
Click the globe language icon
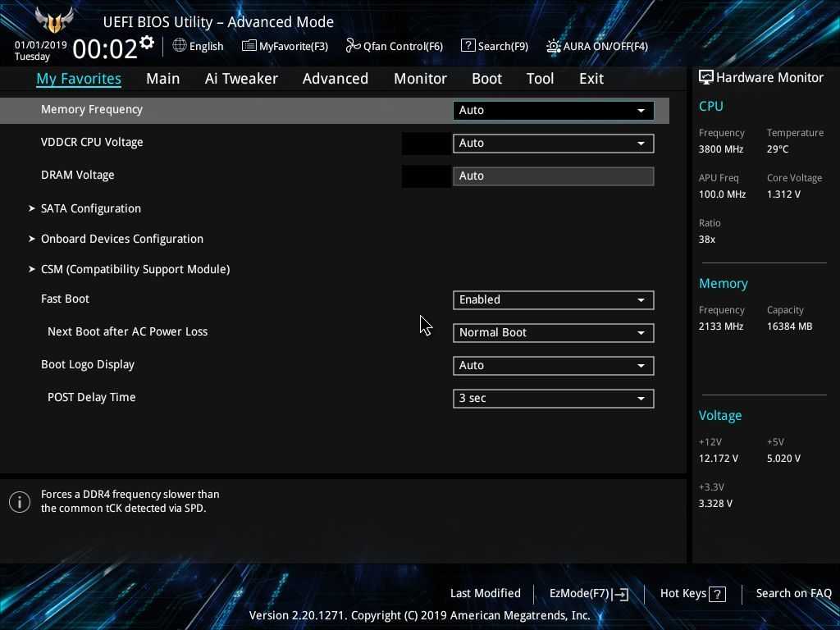click(180, 45)
